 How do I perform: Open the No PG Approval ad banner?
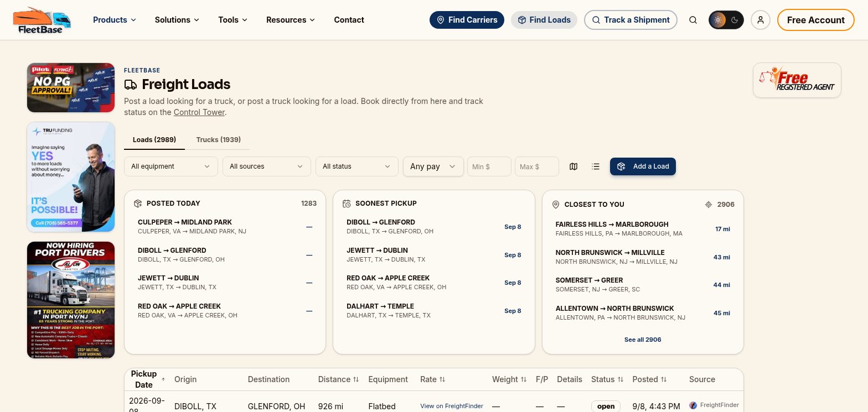71,87
